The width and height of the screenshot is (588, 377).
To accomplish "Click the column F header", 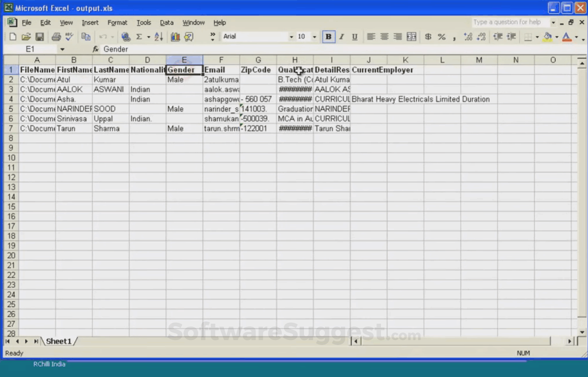I will click(221, 60).
